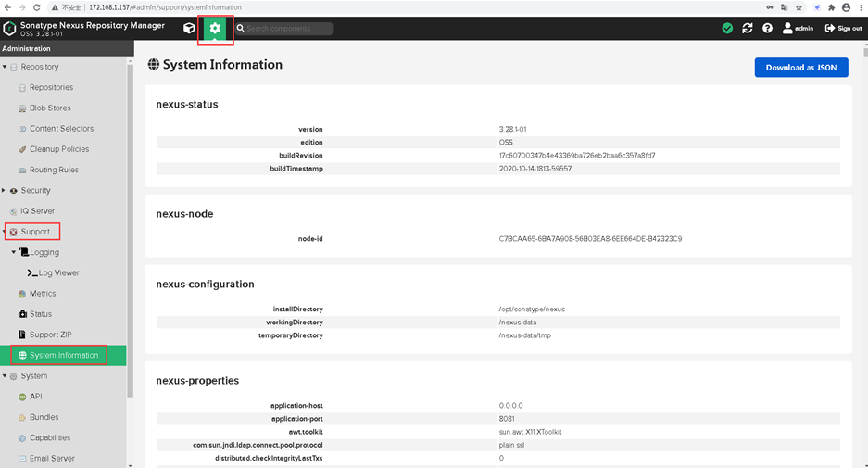Open the Status page
868x468 pixels.
41,314
